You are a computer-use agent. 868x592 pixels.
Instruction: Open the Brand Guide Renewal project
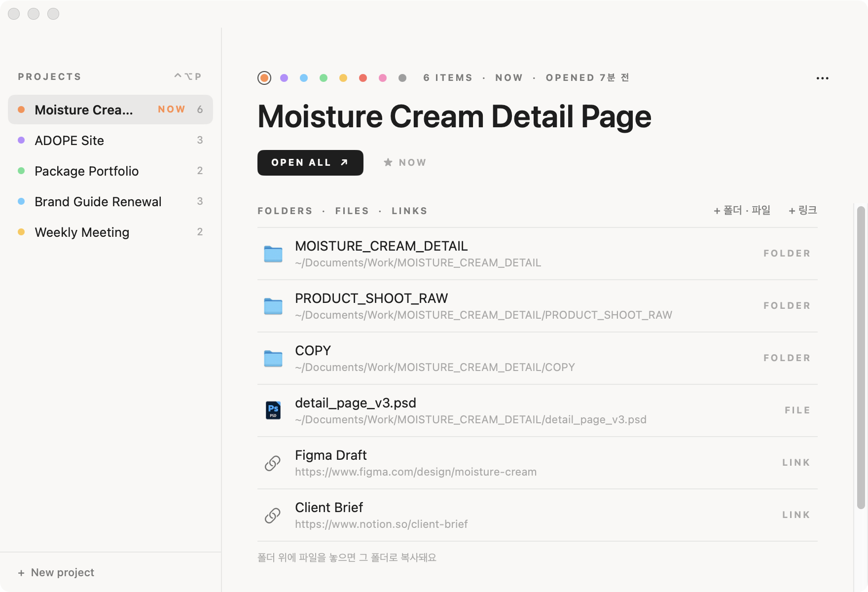pyautogui.click(x=110, y=202)
